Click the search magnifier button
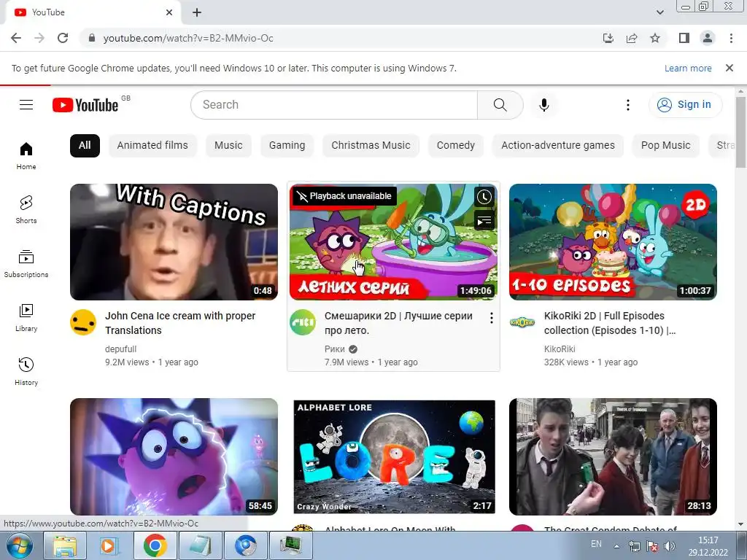This screenshot has height=560, width=747. click(500, 105)
